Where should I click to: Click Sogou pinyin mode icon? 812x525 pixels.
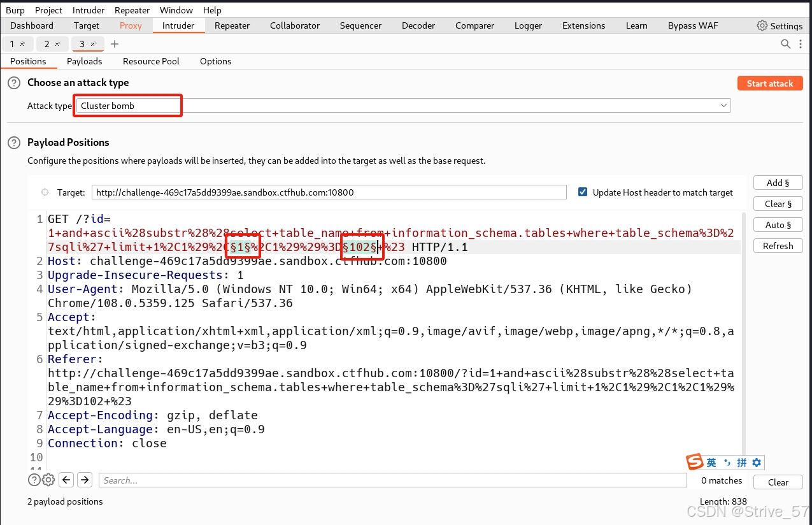click(742, 463)
